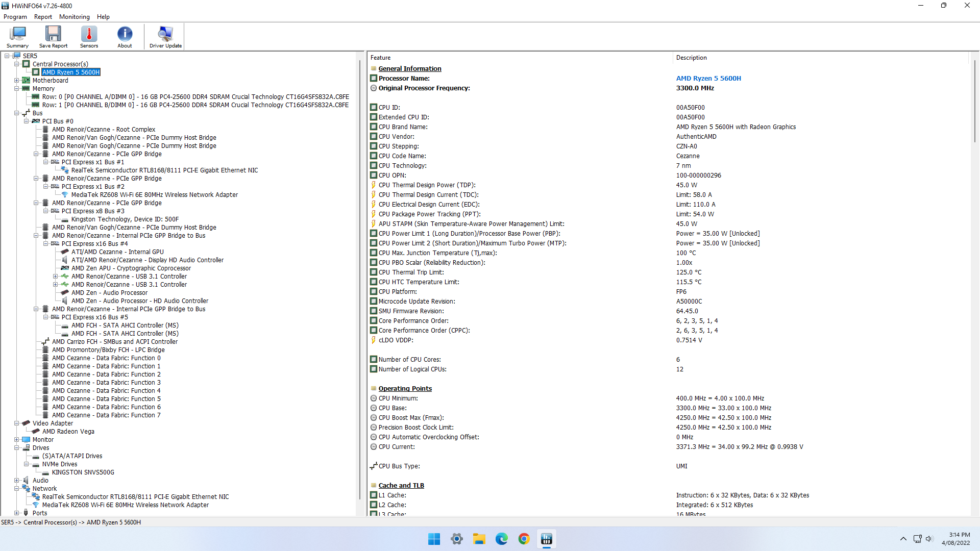
Task: Collapse the NVMe Drives node
Action: coord(26,464)
